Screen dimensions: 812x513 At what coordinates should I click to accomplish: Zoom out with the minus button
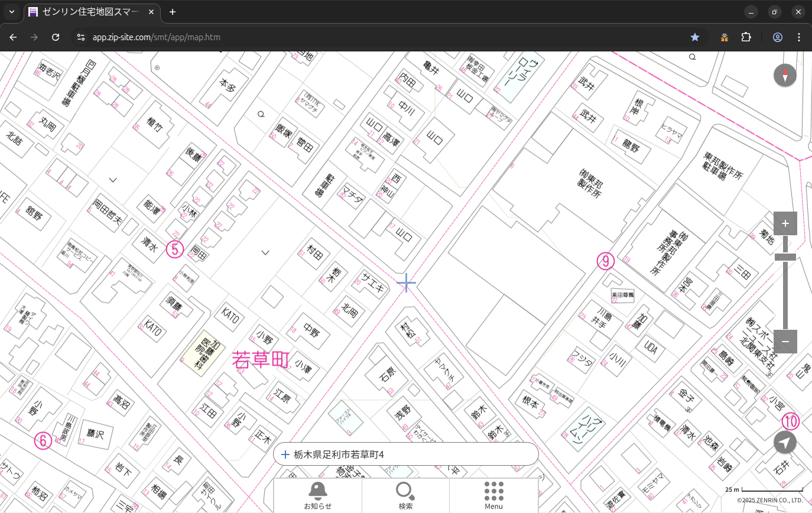(785, 342)
